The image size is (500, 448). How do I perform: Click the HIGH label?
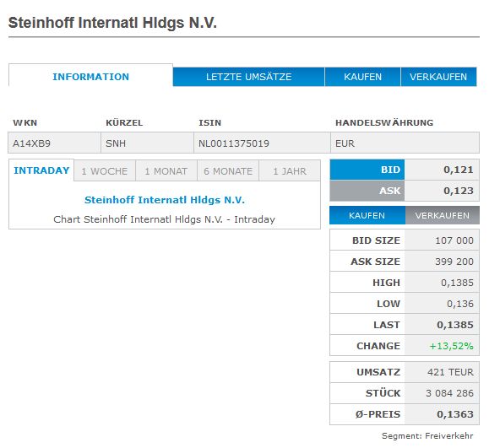[386, 283]
